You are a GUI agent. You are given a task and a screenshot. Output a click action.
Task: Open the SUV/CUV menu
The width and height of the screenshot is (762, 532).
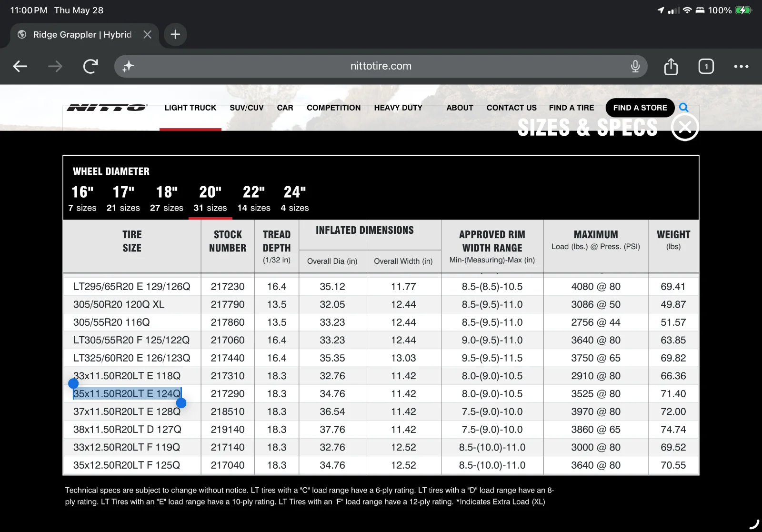(247, 108)
